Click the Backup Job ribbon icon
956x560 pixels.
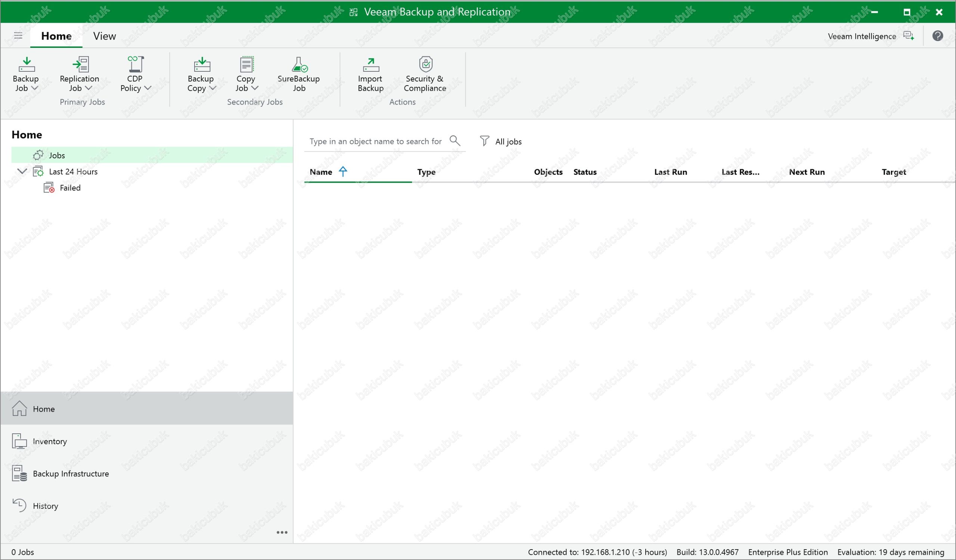(x=27, y=65)
